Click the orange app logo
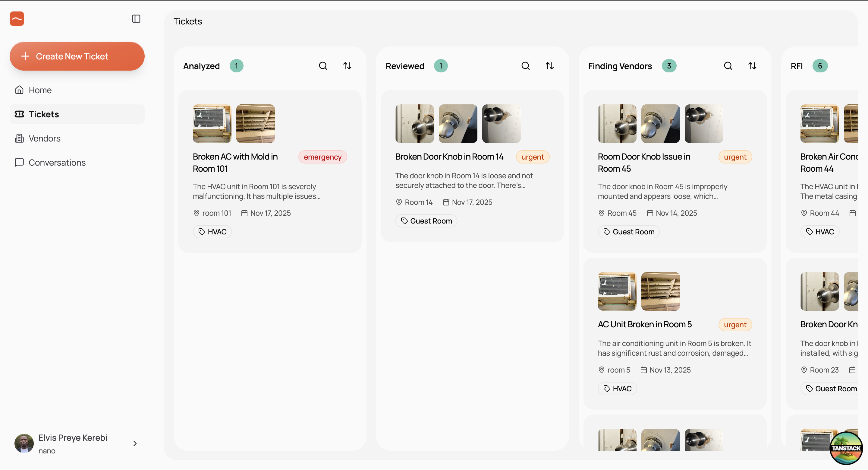 (17, 19)
